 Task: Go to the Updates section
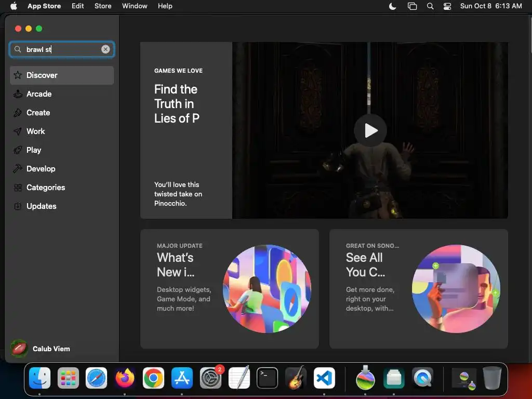tap(62, 206)
